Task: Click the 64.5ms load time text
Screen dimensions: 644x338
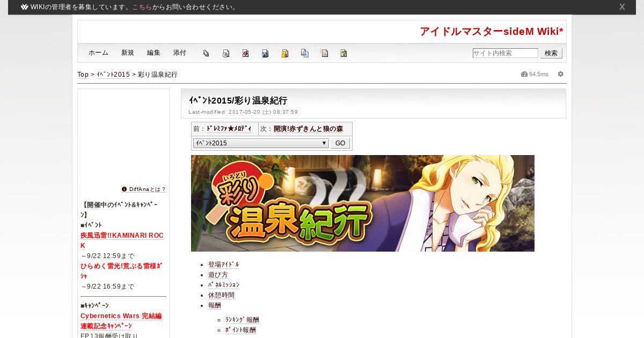Action: (539, 74)
